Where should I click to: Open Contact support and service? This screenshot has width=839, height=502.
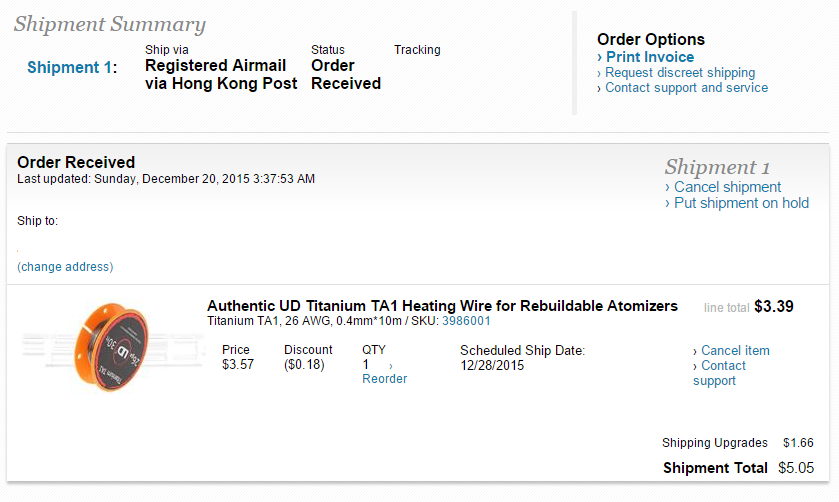tap(687, 88)
